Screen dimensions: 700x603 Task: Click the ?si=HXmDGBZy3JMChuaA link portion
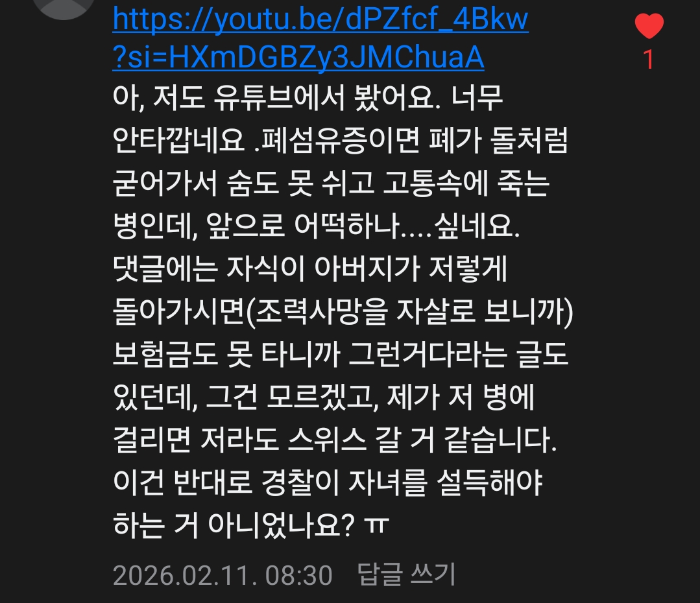[298, 58]
